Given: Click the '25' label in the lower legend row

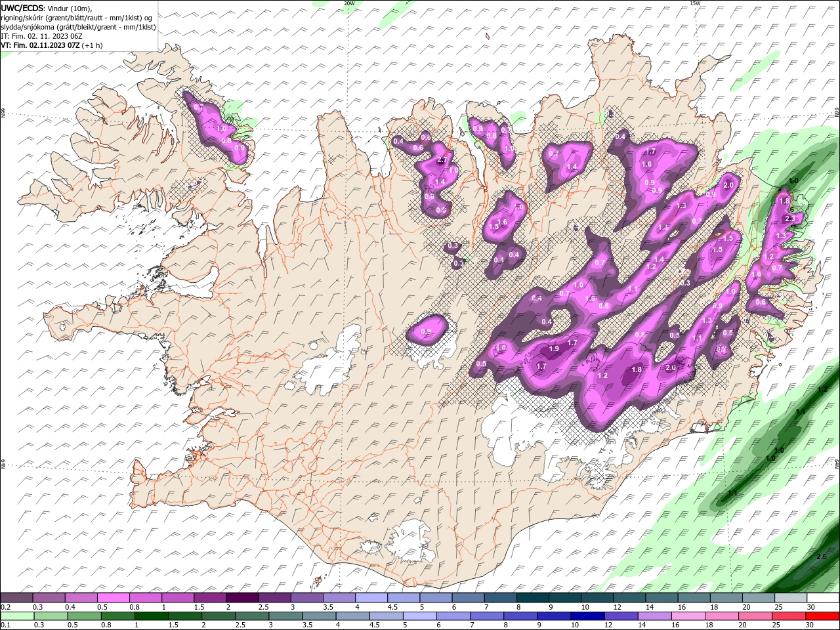Looking at the screenshot, I should point(778,625).
